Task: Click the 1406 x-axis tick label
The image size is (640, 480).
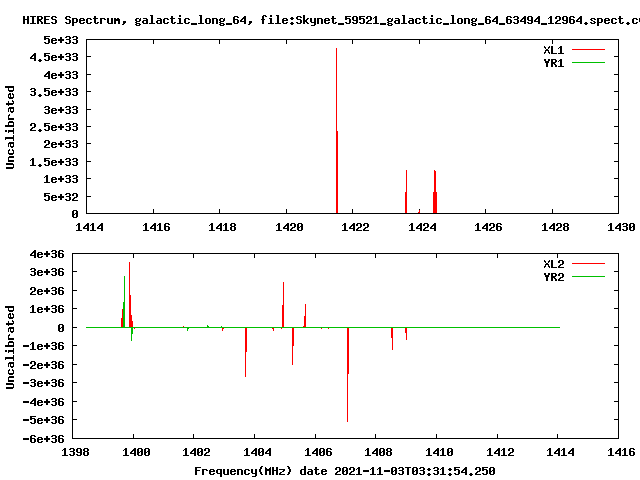Action: [x=318, y=452]
